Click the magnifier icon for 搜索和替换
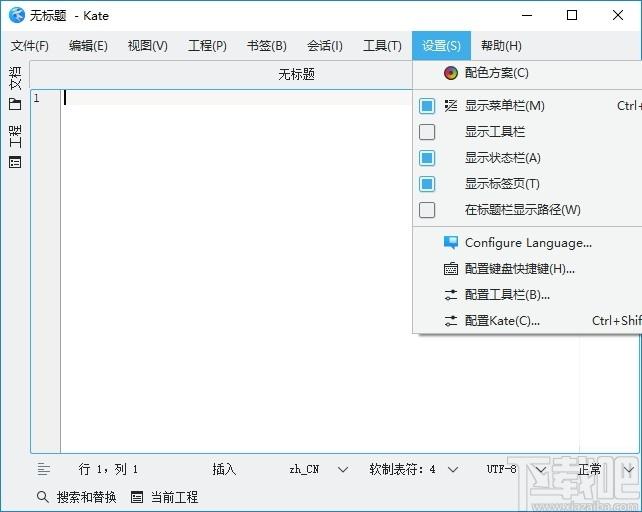Viewport: 642px width, 512px height. point(42,497)
